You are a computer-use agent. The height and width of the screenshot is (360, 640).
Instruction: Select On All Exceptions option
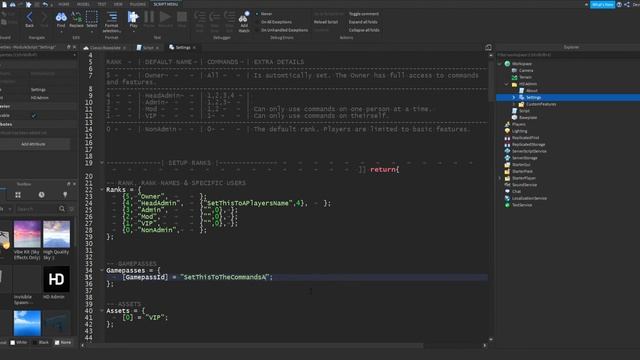point(274,22)
